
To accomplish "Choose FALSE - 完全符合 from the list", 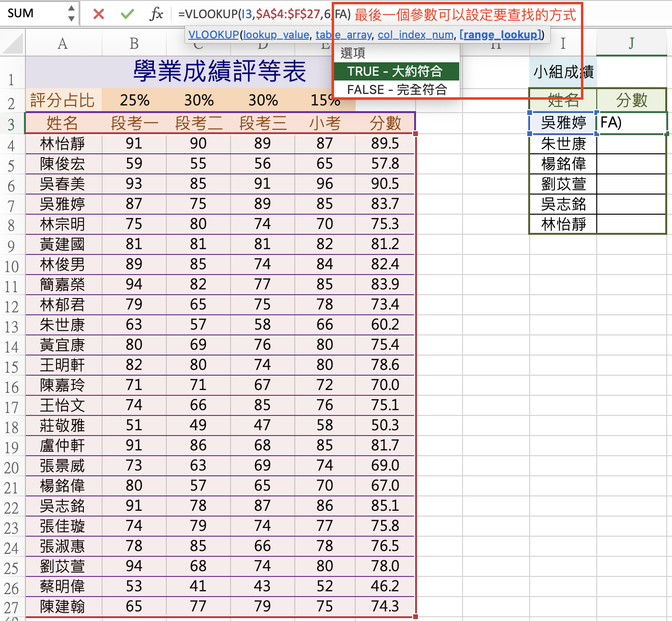I will (x=396, y=90).
